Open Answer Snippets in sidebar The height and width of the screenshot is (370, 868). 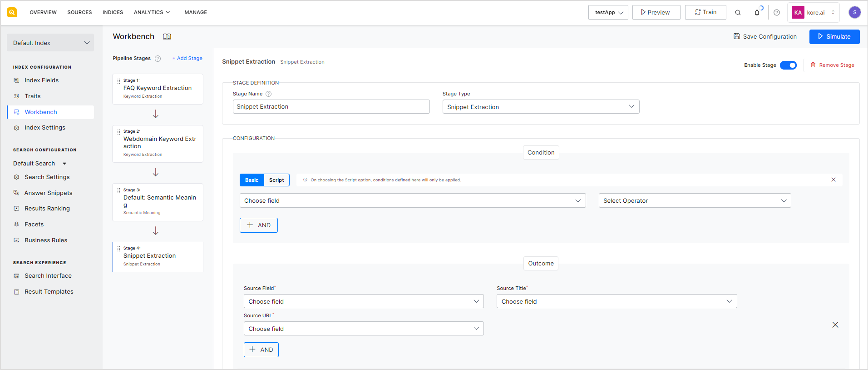point(48,193)
